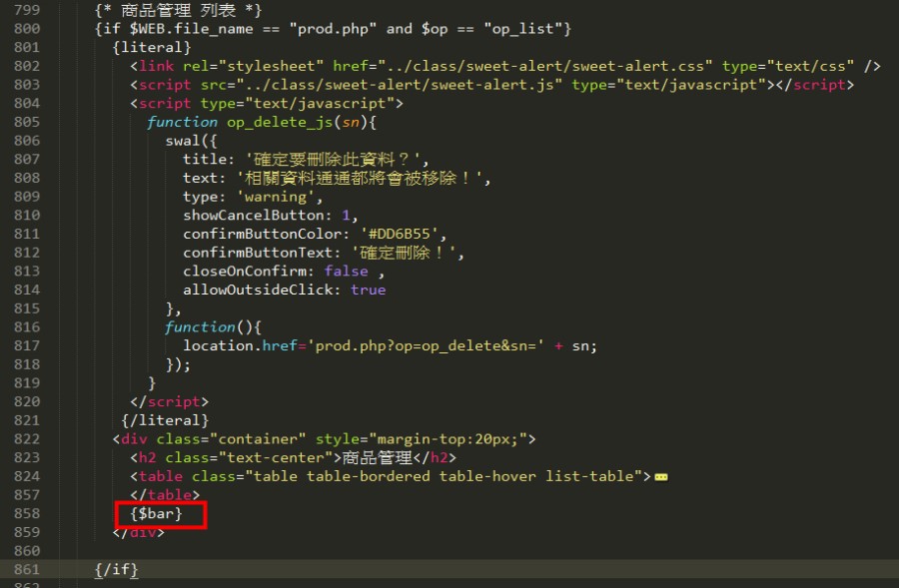This screenshot has width=899, height=588.
Task: Click the location.href assignment line
Action: 390,345
